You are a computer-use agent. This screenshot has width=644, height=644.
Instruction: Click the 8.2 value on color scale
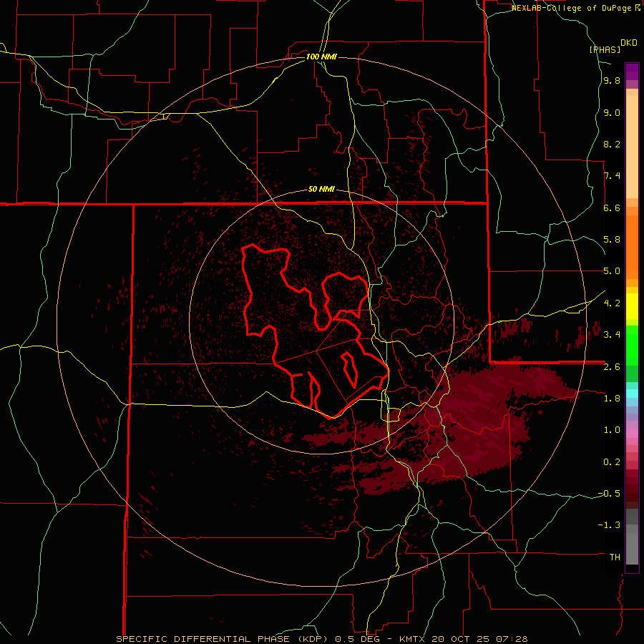(x=612, y=144)
